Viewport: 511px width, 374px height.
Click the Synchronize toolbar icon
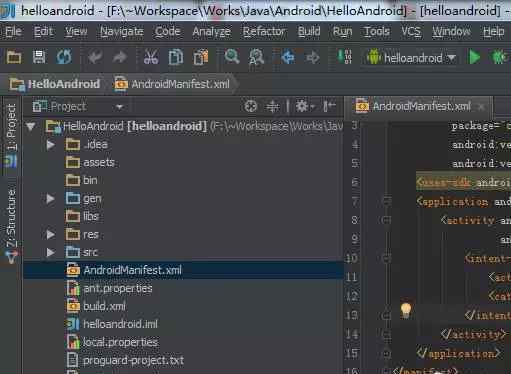click(x=64, y=57)
